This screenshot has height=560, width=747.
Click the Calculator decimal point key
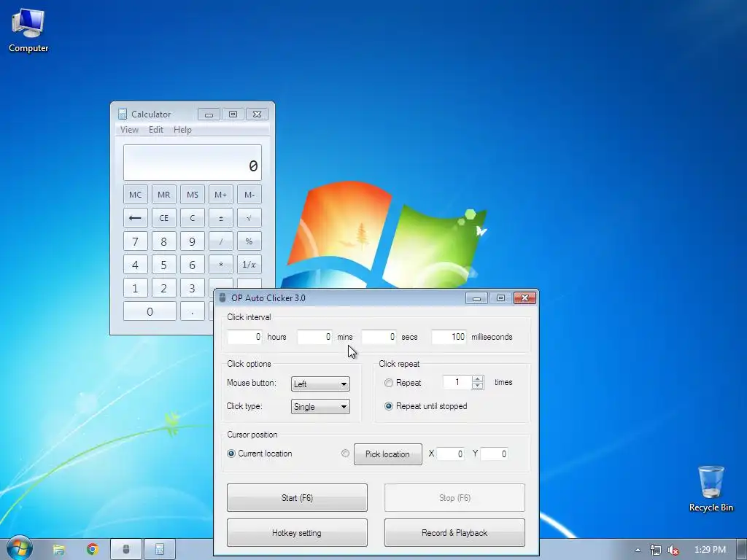193,311
